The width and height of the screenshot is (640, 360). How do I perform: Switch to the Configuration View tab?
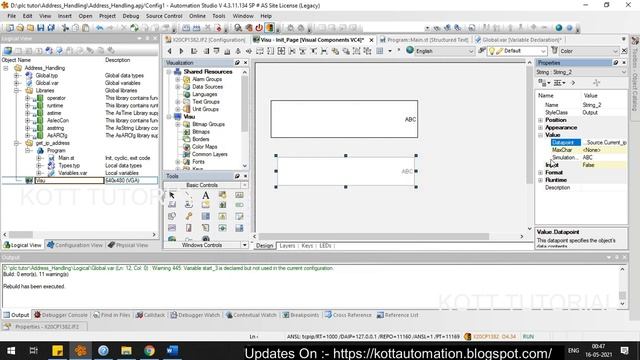tap(75, 245)
